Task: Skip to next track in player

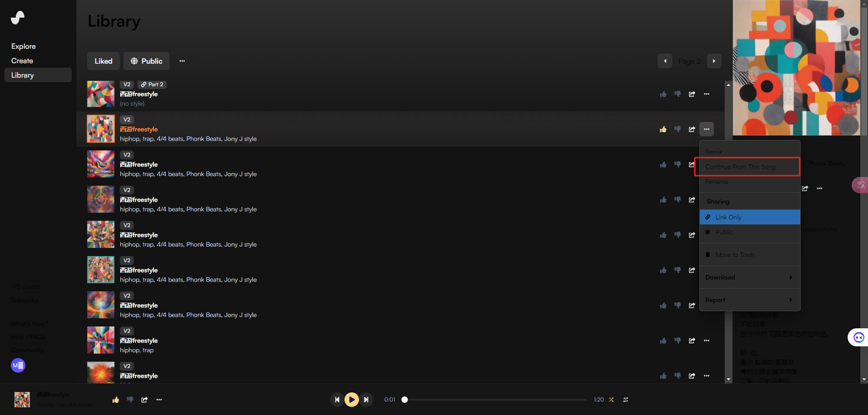Action: [x=366, y=400]
